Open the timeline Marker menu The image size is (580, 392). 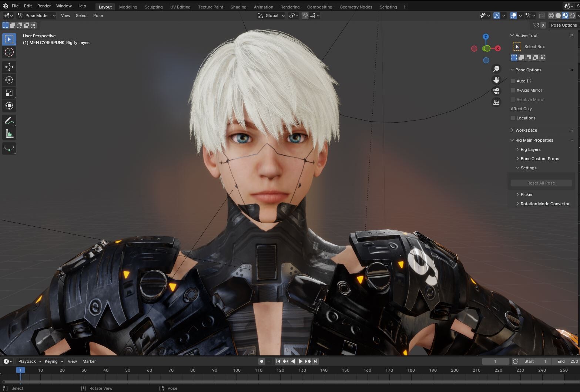click(89, 361)
